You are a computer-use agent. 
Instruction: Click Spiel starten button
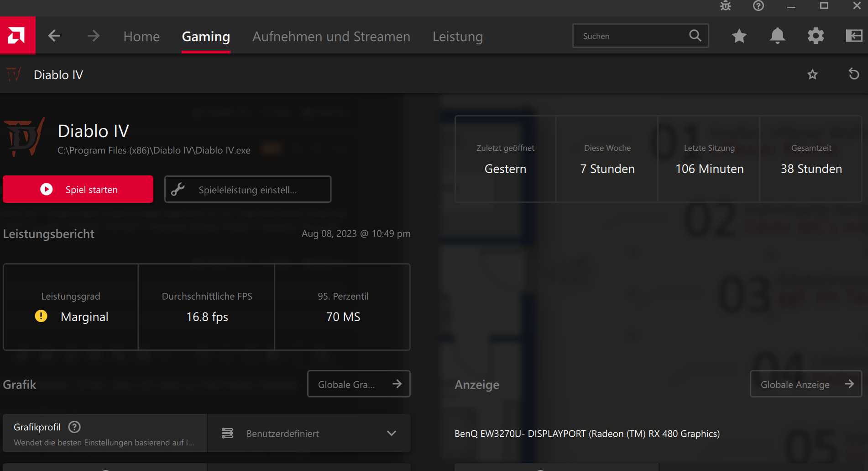pyautogui.click(x=78, y=189)
